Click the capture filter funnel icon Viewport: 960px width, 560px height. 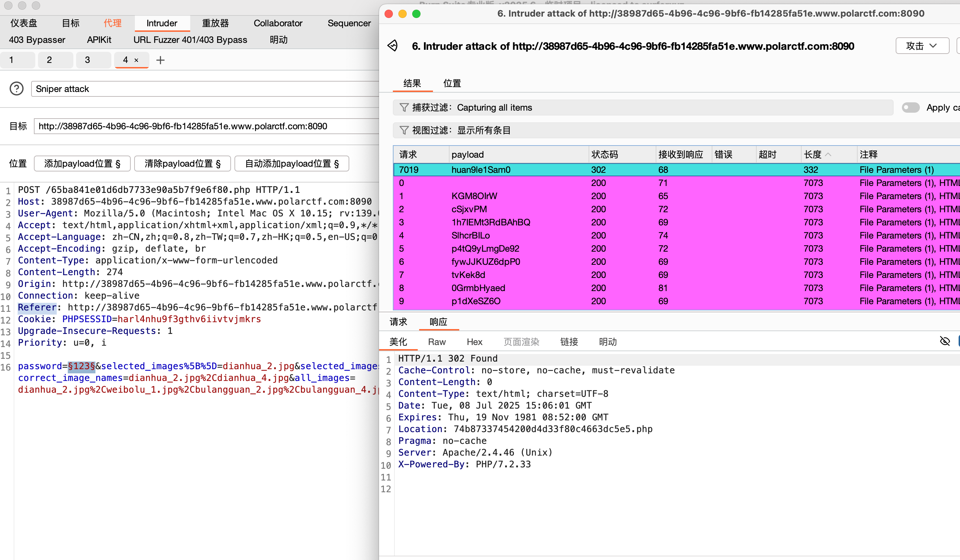pos(404,108)
